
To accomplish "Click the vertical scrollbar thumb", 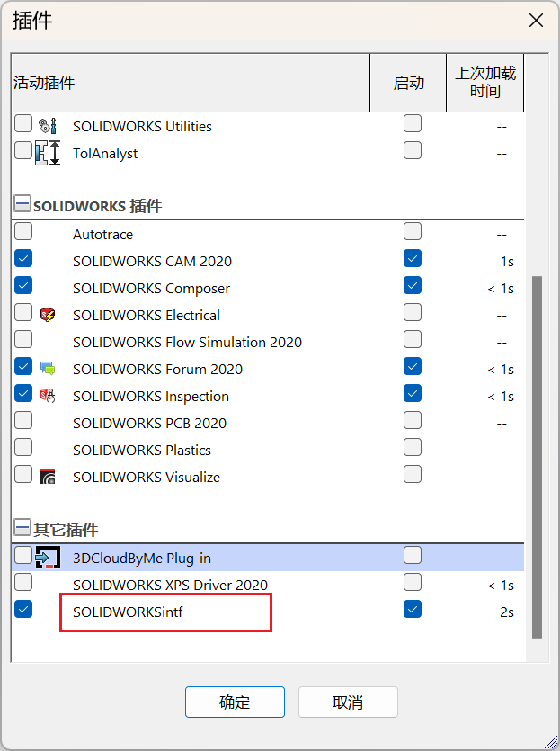I will tap(537, 457).
